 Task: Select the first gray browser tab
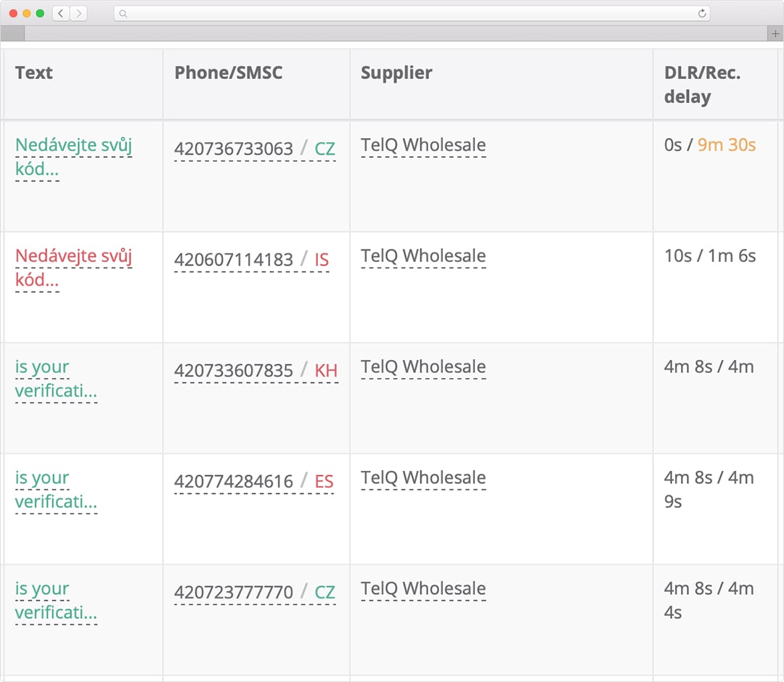(12, 34)
